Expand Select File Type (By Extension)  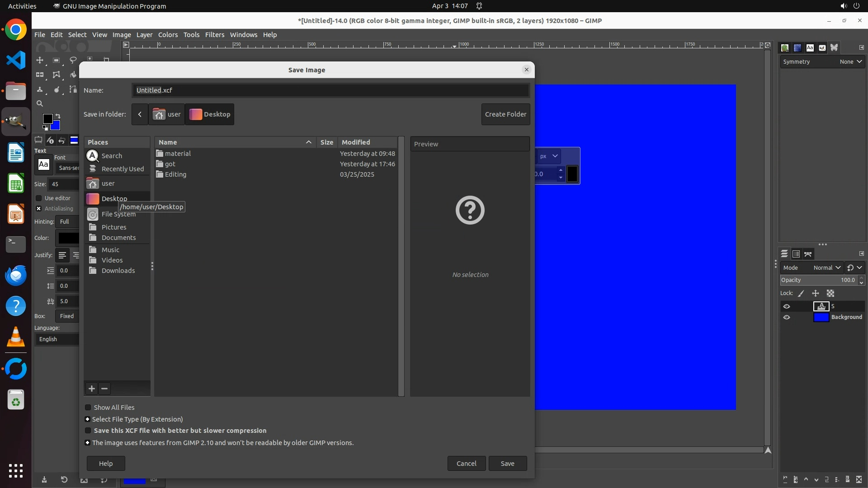88,419
